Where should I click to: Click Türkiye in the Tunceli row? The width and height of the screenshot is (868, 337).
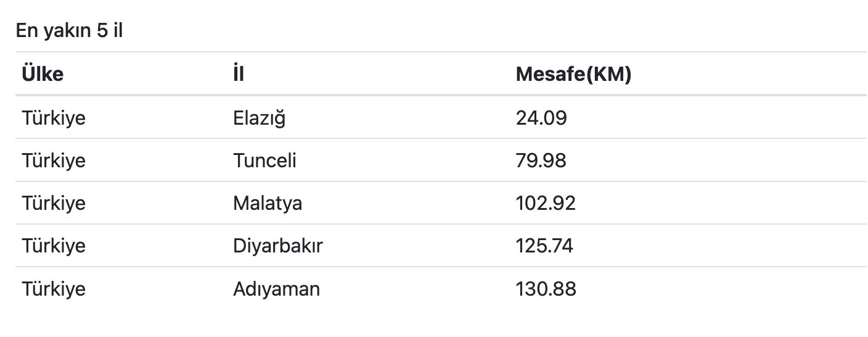pyautogui.click(x=54, y=160)
